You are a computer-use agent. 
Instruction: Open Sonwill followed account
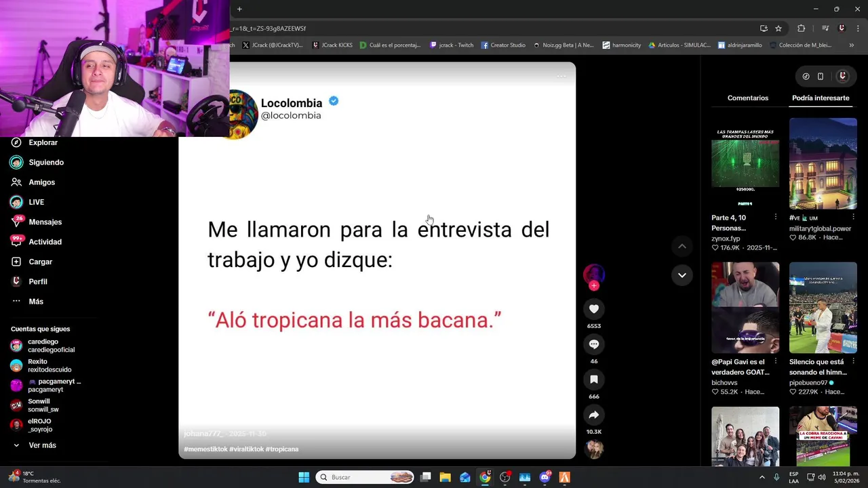pyautogui.click(x=35, y=405)
